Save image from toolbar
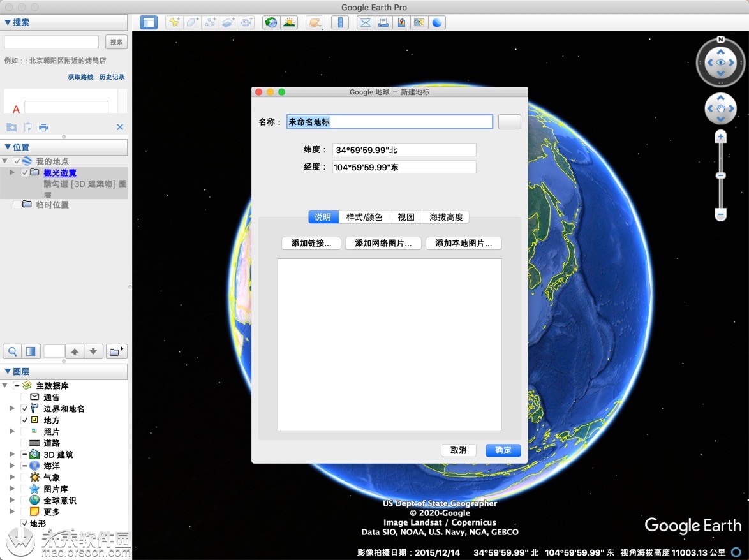This screenshot has height=560, width=749. click(401, 22)
